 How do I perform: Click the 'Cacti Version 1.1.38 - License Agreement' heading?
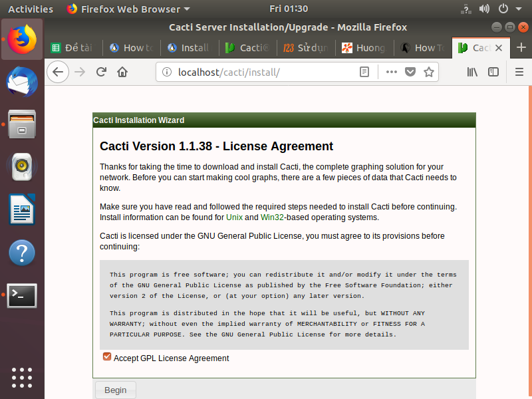coord(217,146)
